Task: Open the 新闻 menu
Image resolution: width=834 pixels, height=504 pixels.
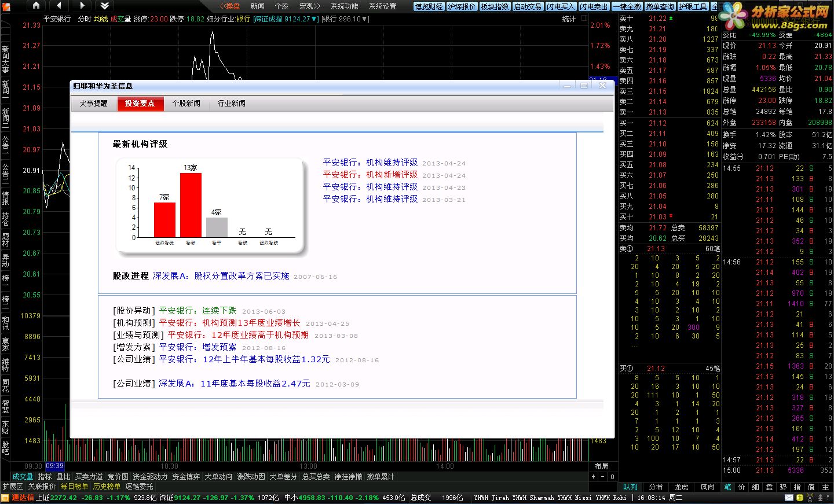Action: point(257,6)
